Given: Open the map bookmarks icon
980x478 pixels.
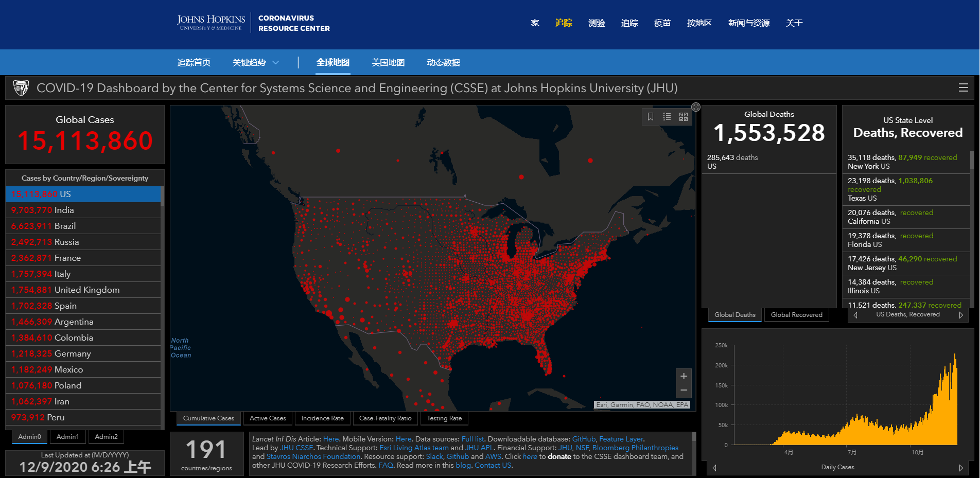Looking at the screenshot, I should 651,117.
